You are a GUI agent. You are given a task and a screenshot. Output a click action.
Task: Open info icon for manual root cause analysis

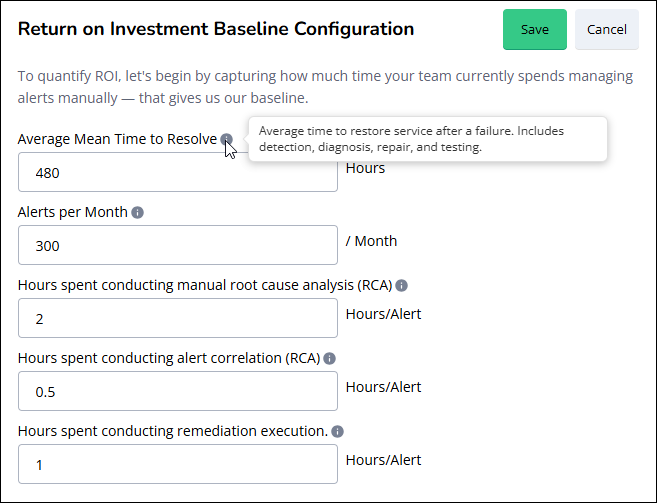(x=401, y=285)
